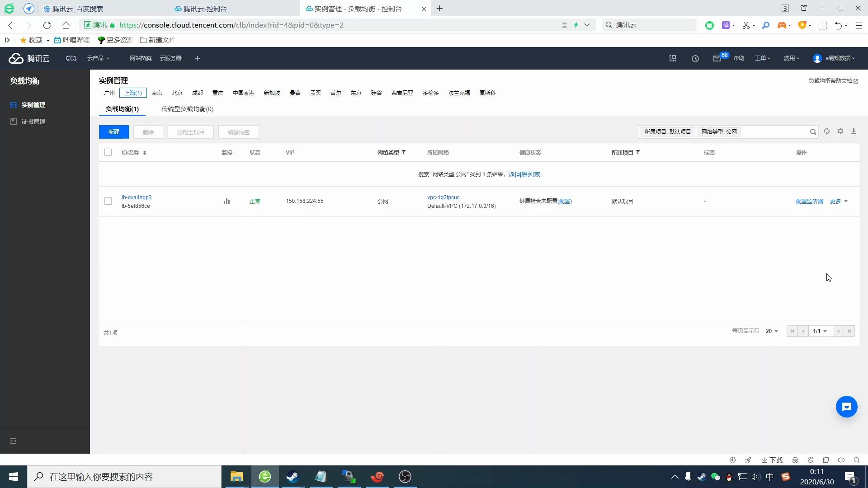Select all instances checkbox in header
The width and height of the screenshot is (868, 488).
tap(108, 152)
